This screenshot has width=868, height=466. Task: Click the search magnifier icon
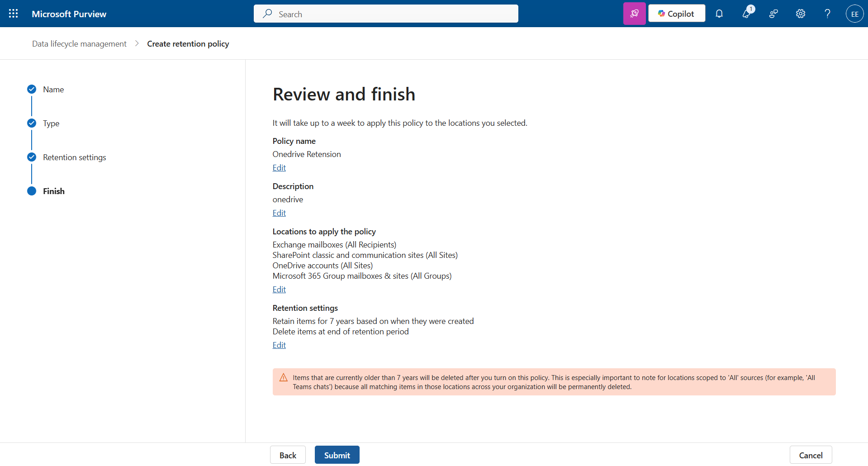point(268,14)
